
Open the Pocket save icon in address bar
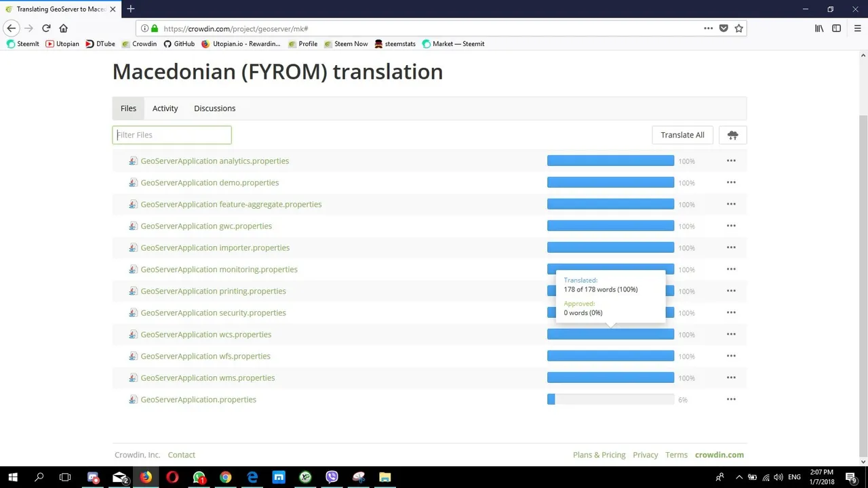[x=724, y=28]
